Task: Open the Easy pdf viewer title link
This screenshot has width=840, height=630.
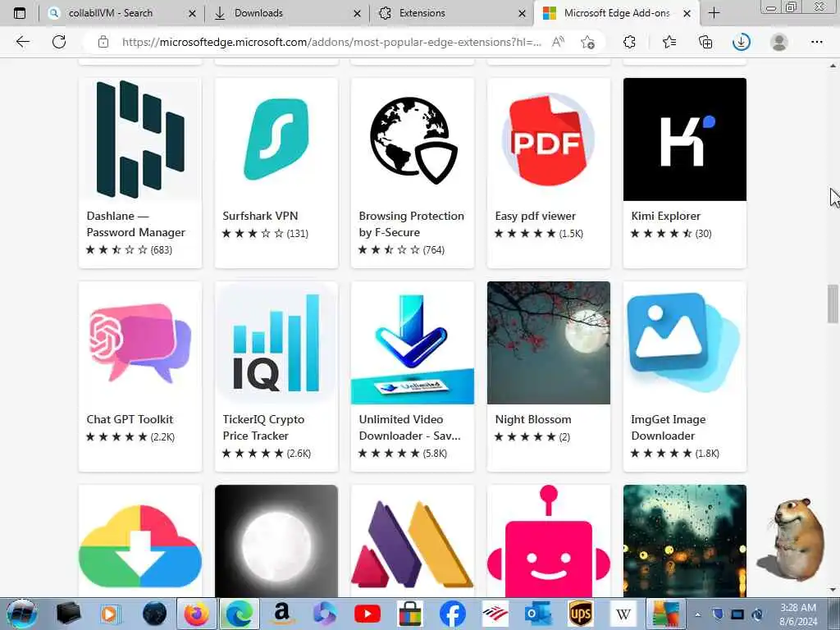Action: tap(535, 216)
